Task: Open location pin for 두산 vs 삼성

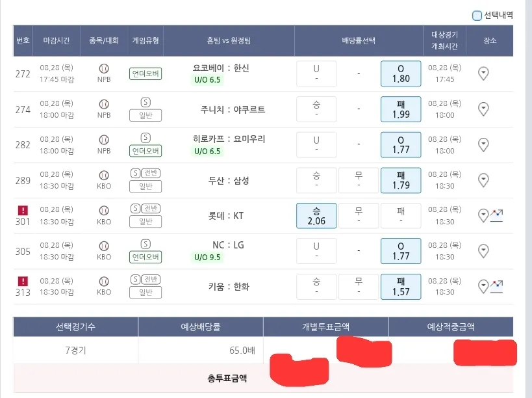Action: tap(483, 180)
